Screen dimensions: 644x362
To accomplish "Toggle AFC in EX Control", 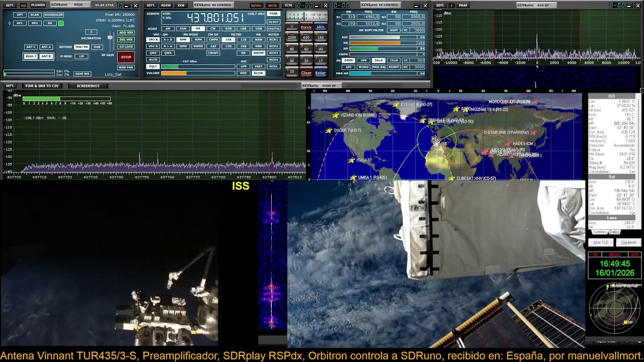I will (348, 67).
